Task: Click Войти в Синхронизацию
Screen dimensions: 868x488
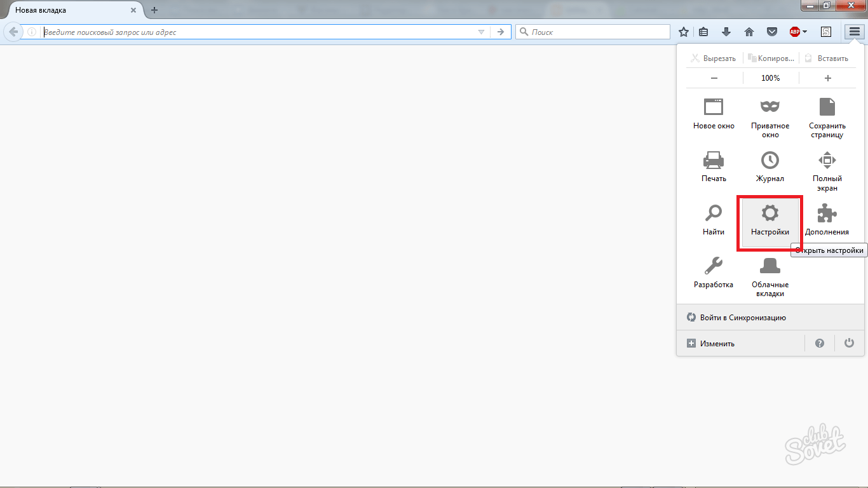Action: point(743,318)
